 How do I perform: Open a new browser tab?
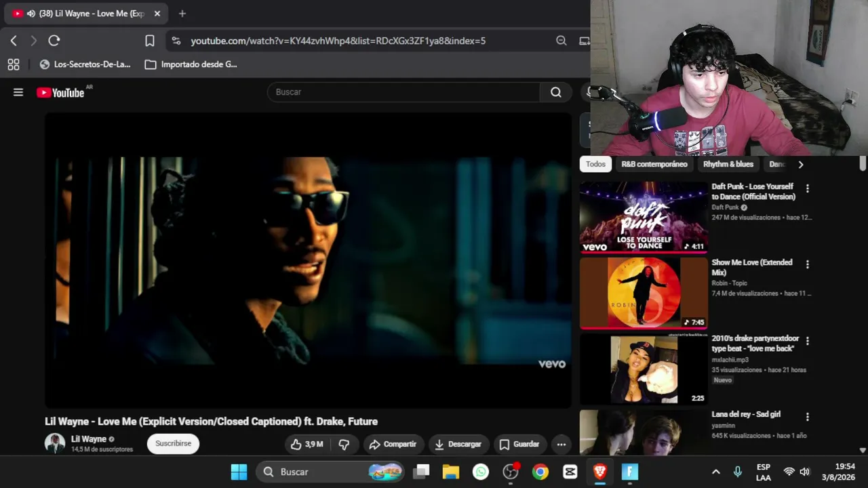[x=182, y=14]
